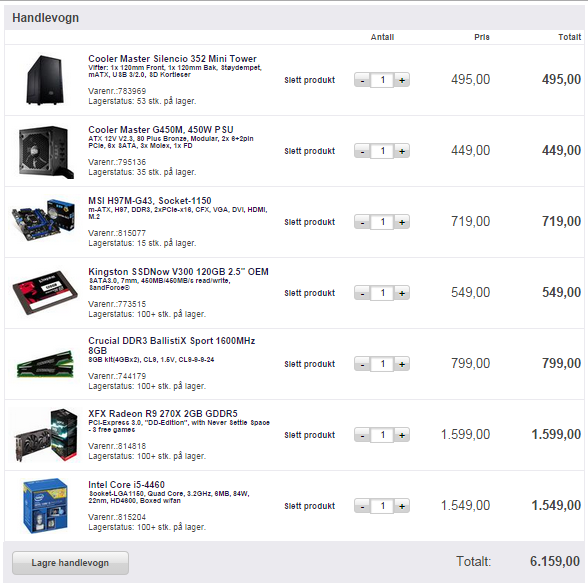This screenshot has height=587, width=588.
Task: Increase quantity of Crucial Ballistix Sport RAM
Action: click(402, 363)
